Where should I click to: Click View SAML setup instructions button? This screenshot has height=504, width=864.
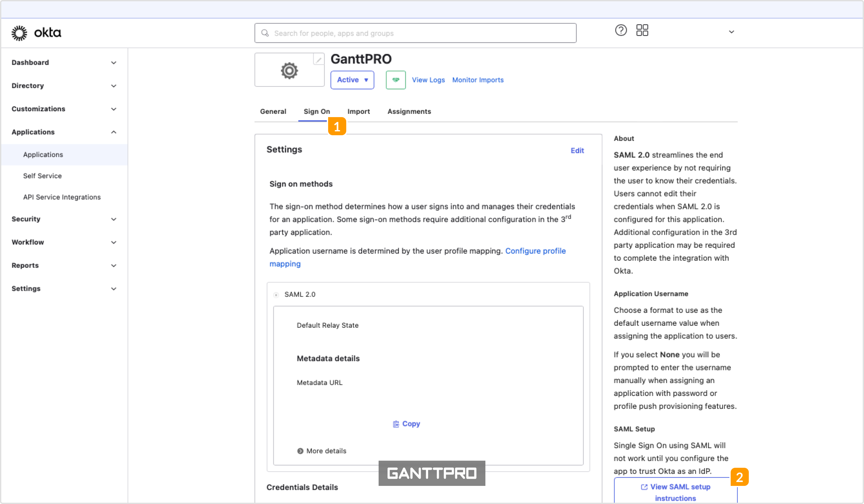pos(675,491)
